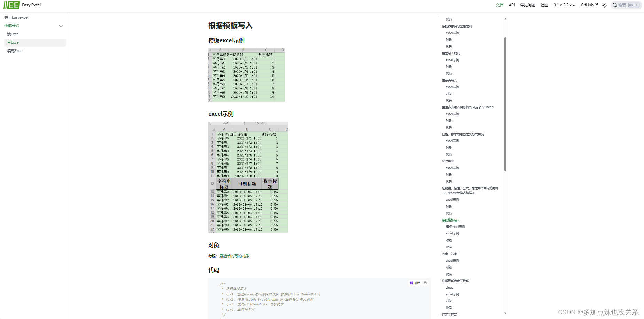Collapse the 快速开始 sidebar section chevron
Screen dimensions: 644x319
click(x=61, y=26)
